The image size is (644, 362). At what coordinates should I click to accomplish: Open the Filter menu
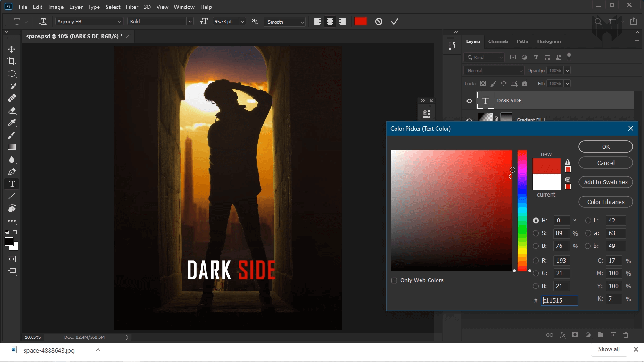coord(132,7)
